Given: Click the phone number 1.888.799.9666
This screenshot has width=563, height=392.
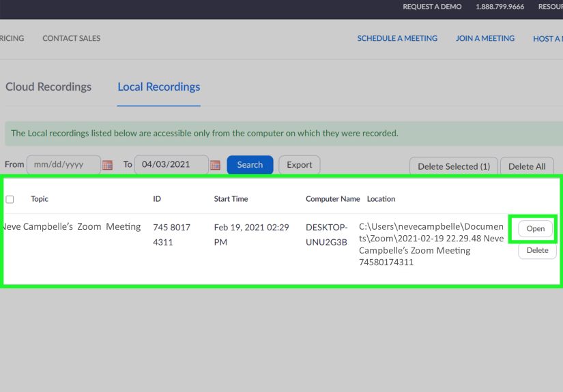Looking at the screenshot, I should [500, 7].
